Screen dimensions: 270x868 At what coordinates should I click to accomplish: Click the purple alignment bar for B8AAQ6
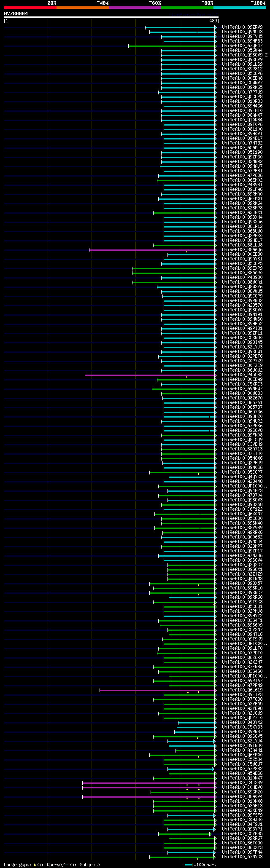152,250
